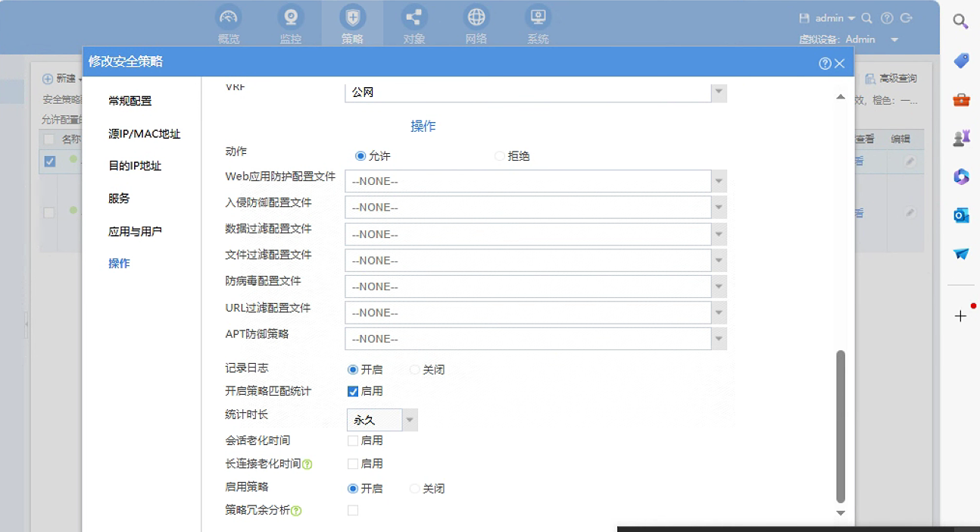Set 启用策略 to 关闭

[414, 489]
